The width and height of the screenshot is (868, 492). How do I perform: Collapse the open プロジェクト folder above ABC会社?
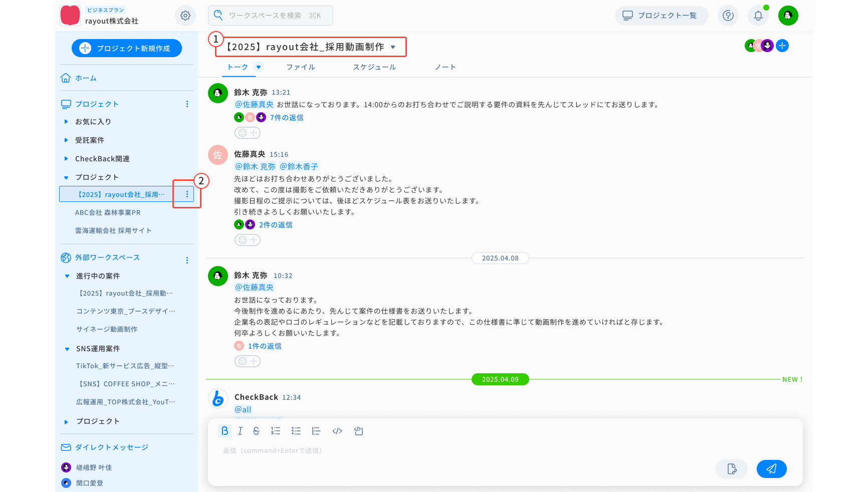point(66,177)
